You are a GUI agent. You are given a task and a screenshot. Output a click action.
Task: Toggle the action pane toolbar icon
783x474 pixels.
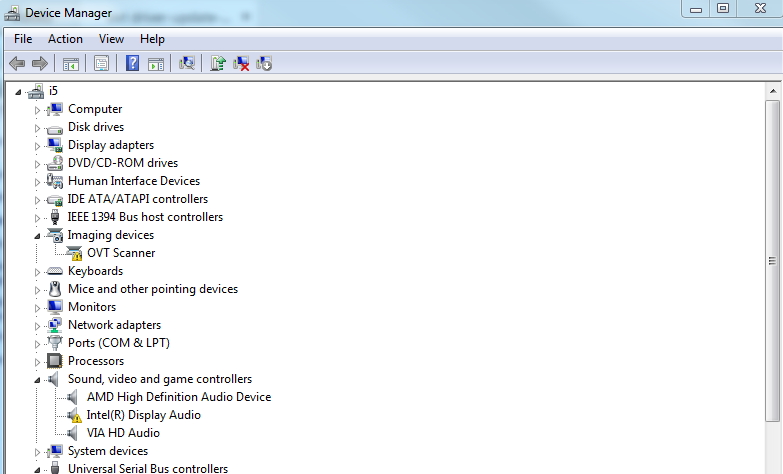(156, 64)
